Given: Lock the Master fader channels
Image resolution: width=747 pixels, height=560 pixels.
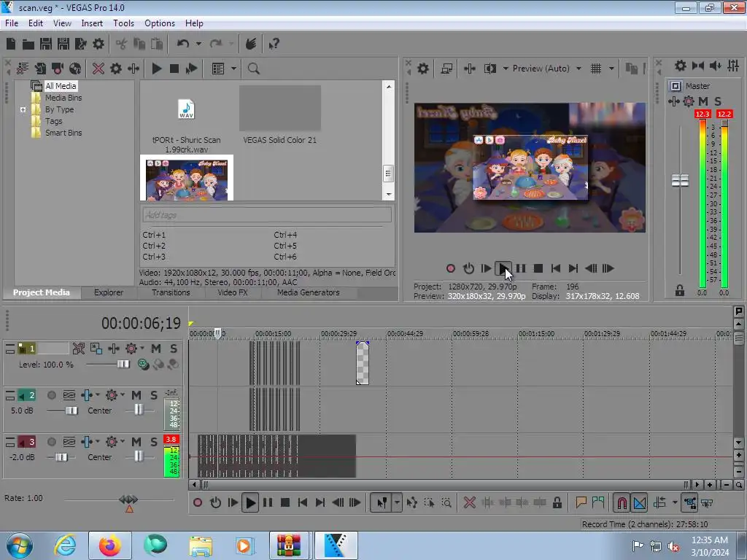Looking at the screenshot, I should click(x=679, y=290).
